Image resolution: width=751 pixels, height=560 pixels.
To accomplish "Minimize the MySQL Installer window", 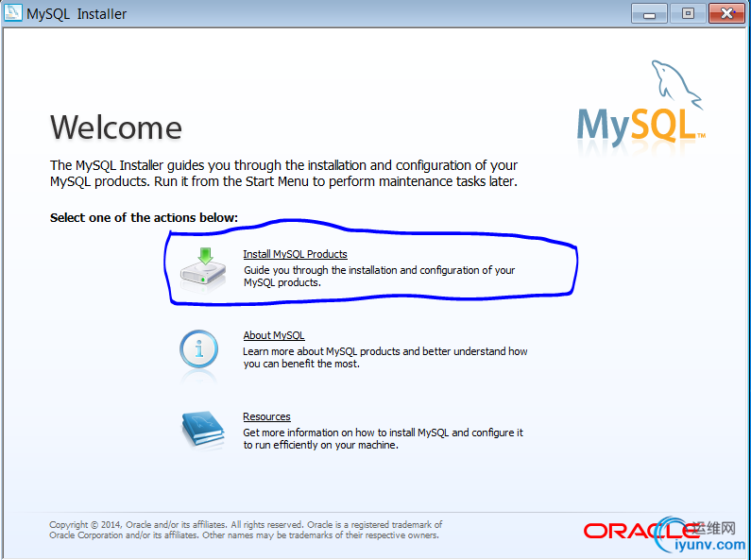I will click(649, 13).
